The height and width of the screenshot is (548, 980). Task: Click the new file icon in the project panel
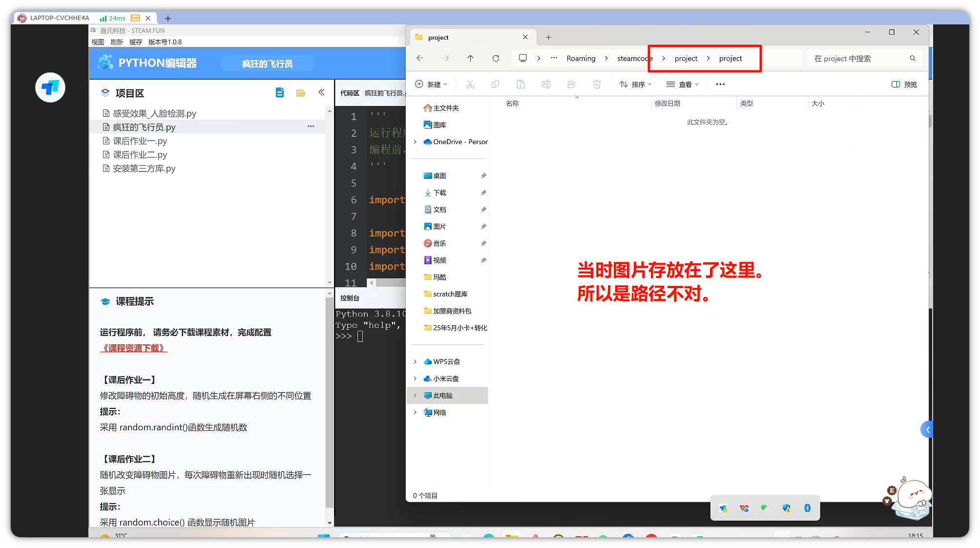coord(280,92)
